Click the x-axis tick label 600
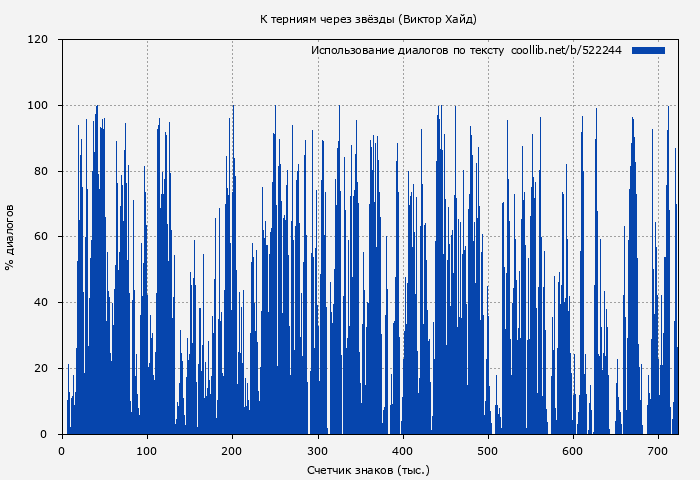This screenshot has width=700, height=480. [572, 450]
